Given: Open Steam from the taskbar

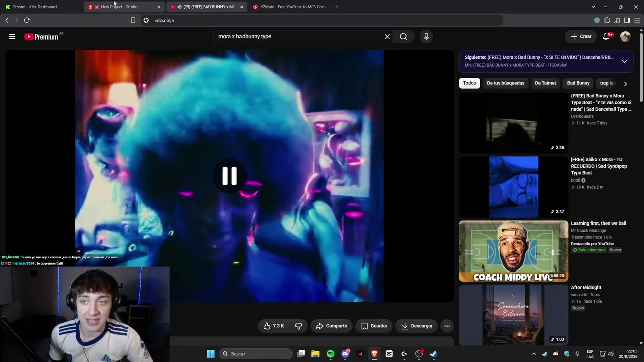Looking at the screenshot, I should (x=433, y=354).
